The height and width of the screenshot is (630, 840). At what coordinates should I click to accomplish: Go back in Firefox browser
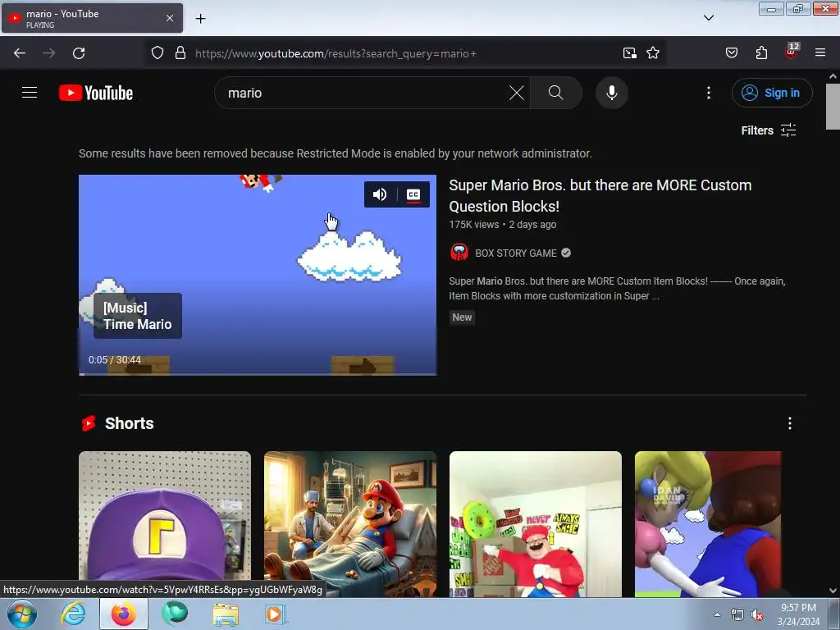pyautogui.click(x=20, y=53)
